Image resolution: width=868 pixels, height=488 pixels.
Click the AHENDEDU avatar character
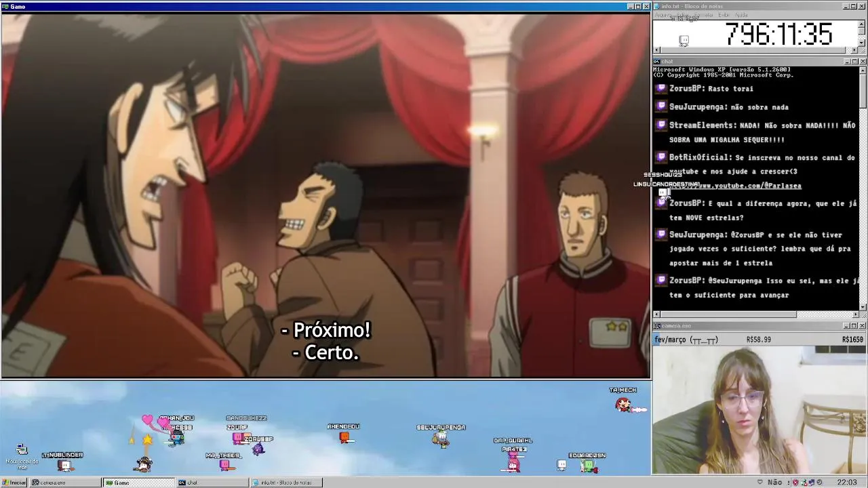click(x=344, y=438)
